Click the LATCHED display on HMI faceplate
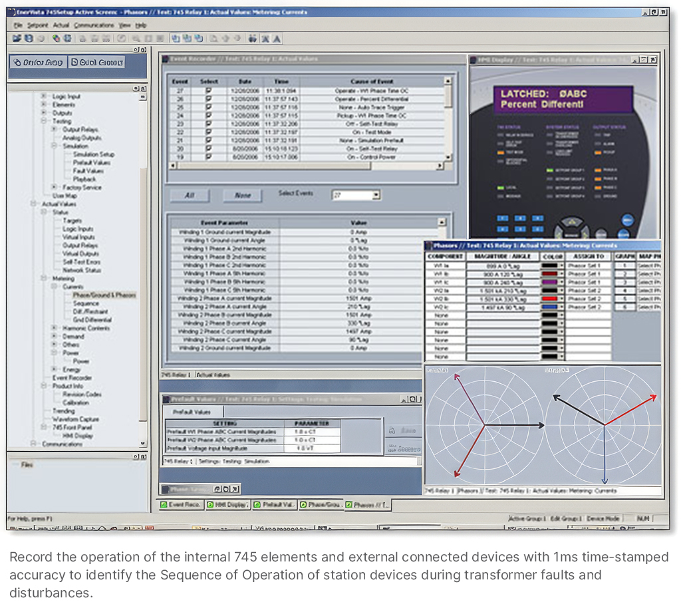 pos(563,100)
